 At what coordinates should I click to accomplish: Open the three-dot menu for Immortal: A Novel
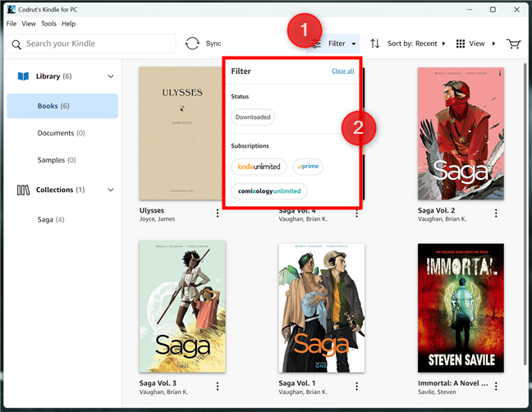click(x=496, y=386)
